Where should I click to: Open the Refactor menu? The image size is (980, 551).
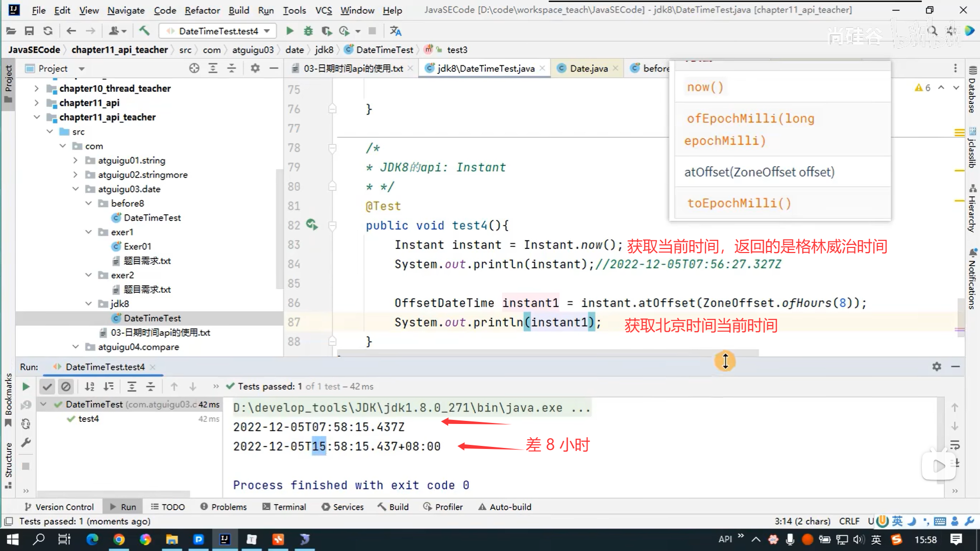click(x=202, y=10)
